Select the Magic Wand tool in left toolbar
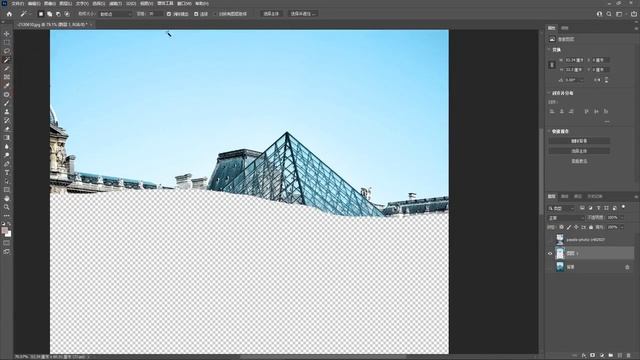This screenshot has width=640, height=360. click(x=7, y=60)
